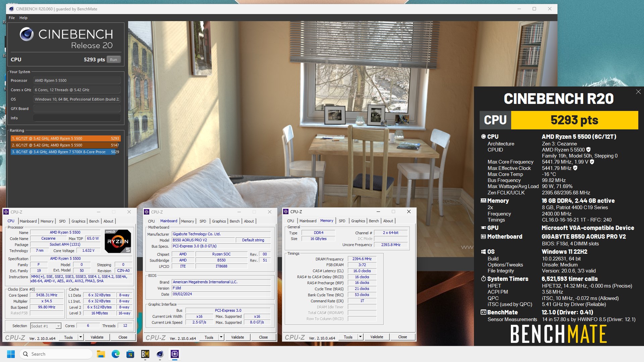Switch to the BenchMate taskbar icon

[x=145, y=354]
